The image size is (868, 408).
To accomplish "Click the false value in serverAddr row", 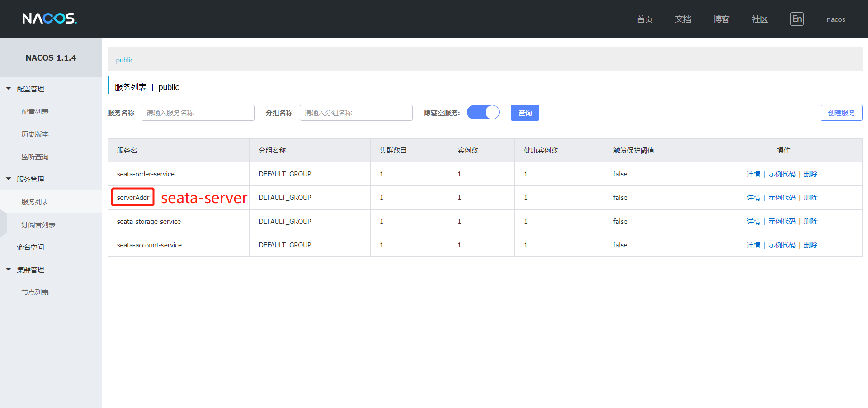I will [x=620, y=198].
